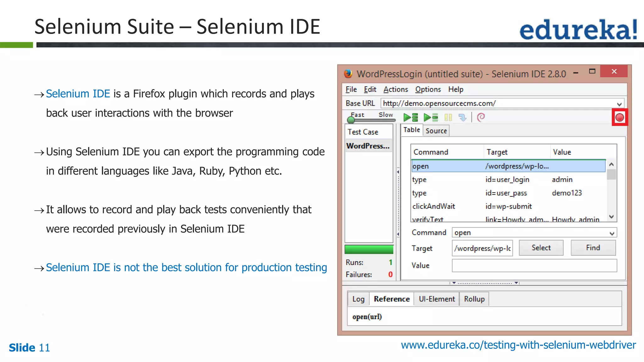The width and height of the screenshot is (644, 362).
Task: Click the Selenium IDE blue link text
Action: click(x=78, y=94)
